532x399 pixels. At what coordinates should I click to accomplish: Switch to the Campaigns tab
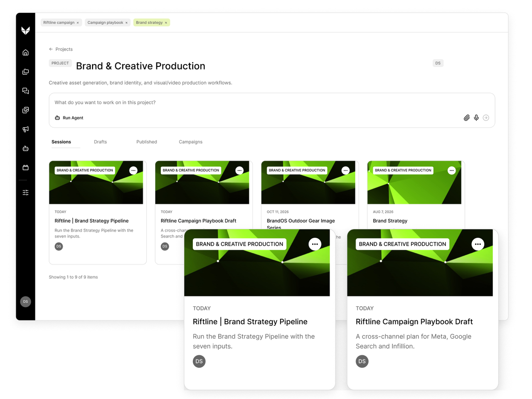[191, 142]
